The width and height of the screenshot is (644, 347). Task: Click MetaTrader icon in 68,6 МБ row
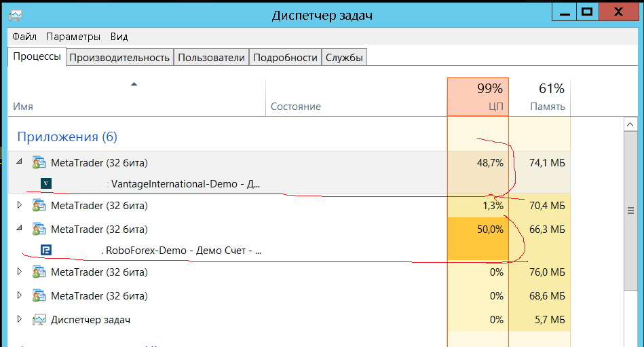tap(39, 296)
